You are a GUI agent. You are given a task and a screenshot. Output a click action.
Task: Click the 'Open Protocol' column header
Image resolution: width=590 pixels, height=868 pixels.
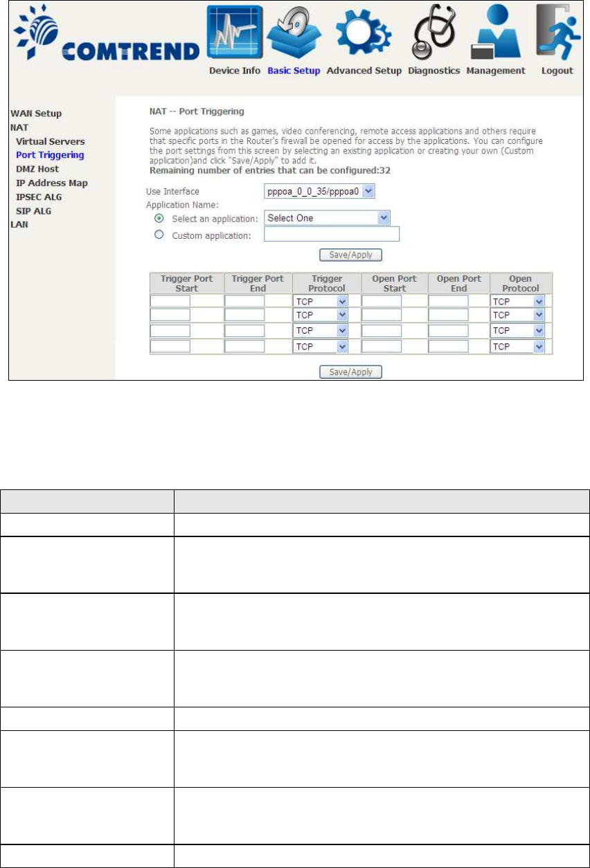[x=520, y=283]
